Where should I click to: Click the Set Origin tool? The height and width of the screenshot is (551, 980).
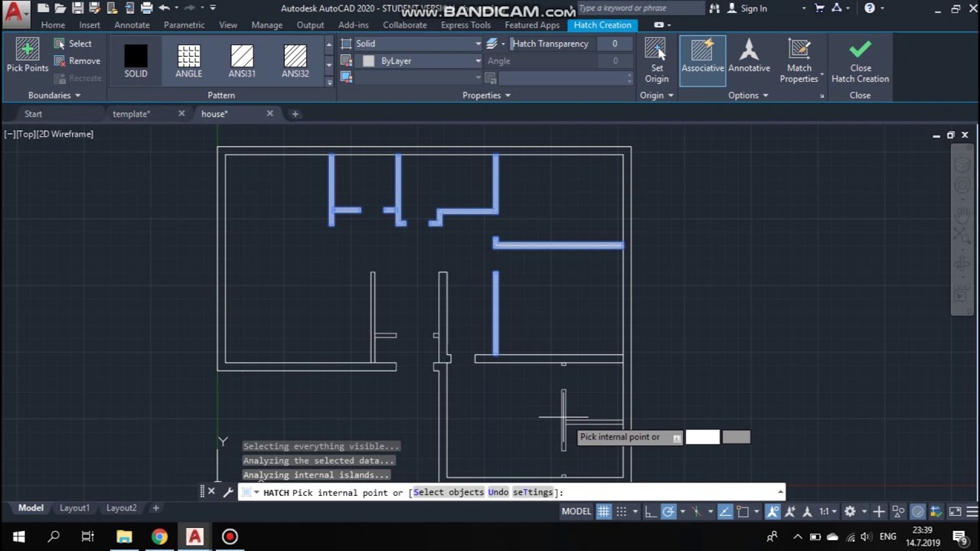point(656,60)
